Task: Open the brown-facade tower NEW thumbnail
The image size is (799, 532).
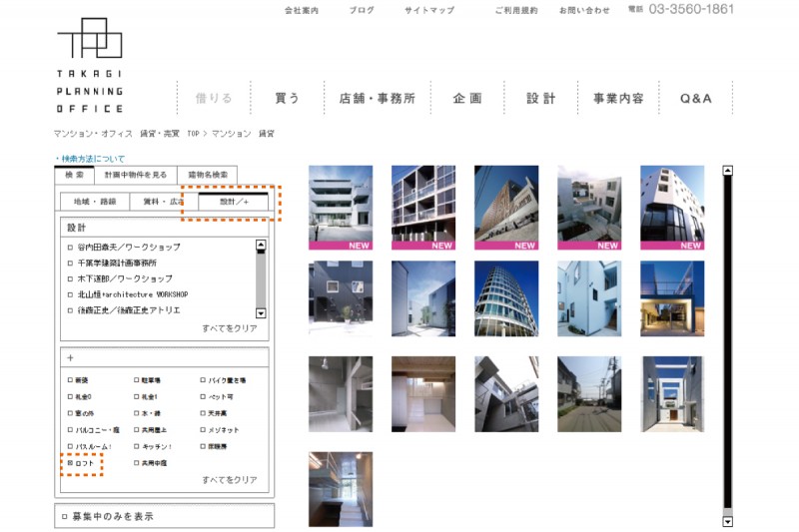Action: coord(506,208)
